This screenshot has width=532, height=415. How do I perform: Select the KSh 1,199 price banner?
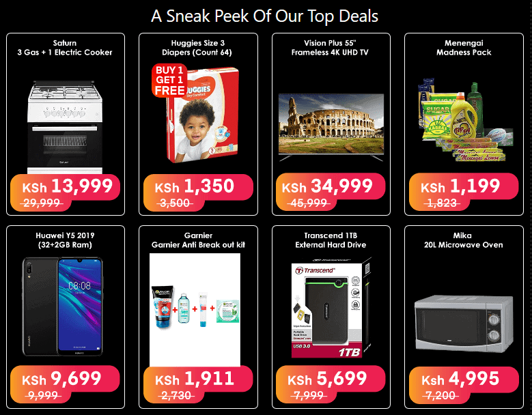click(464, 192)
